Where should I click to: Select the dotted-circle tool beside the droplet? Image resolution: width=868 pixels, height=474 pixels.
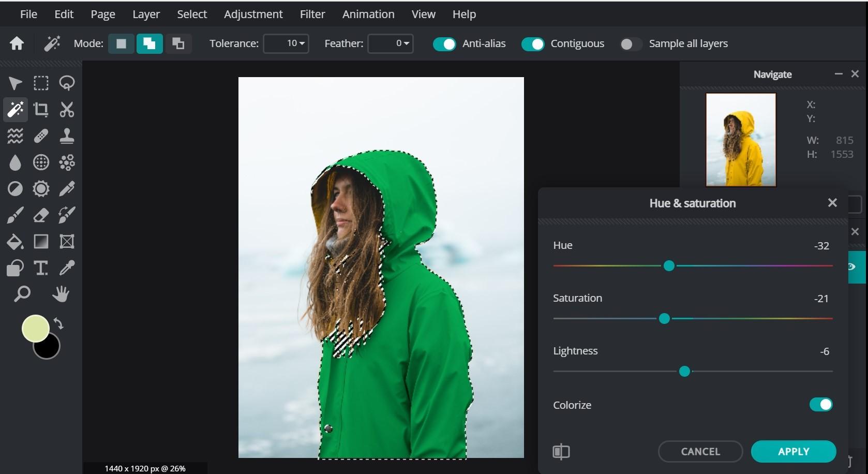click(x=41, y=162)
